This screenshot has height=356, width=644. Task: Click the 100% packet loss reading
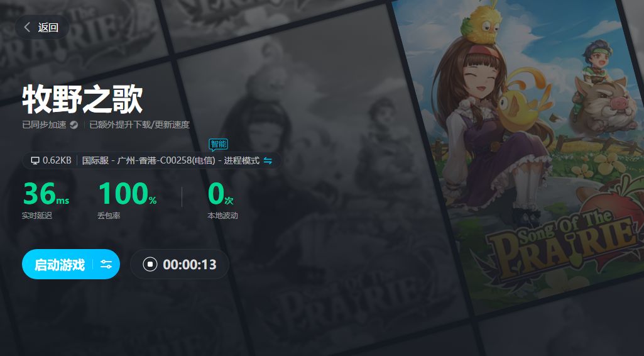coord(128,194)
